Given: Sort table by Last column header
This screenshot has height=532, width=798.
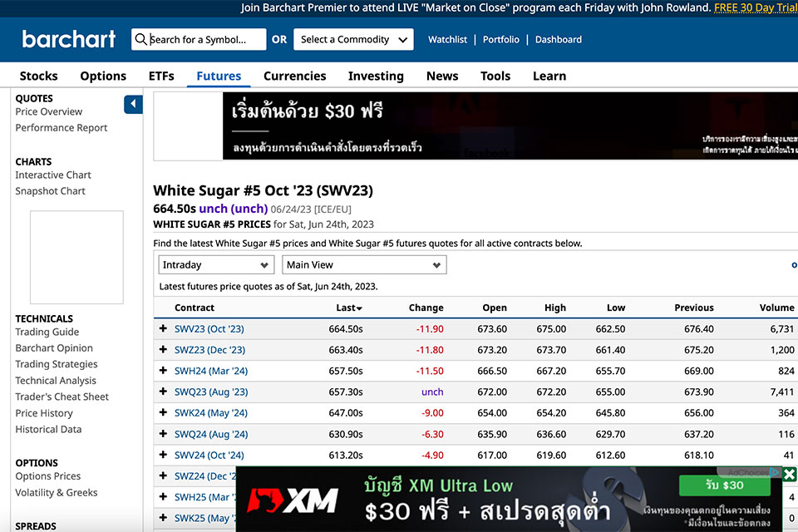Looking at the screenshot, I should [348, 308].
